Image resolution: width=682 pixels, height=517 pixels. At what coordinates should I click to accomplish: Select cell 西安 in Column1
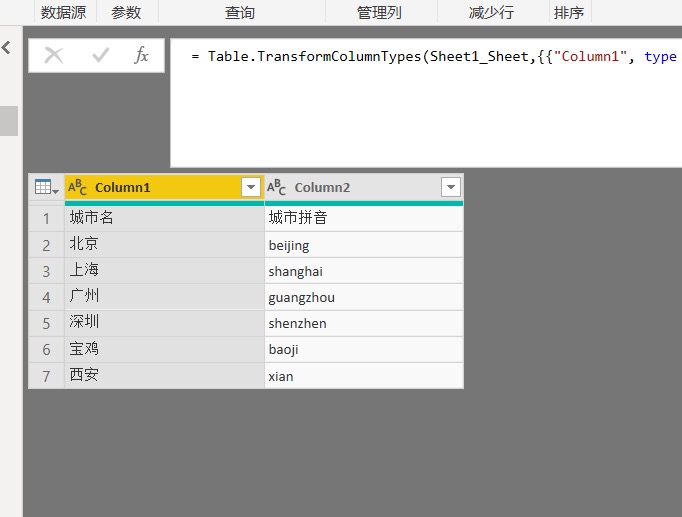(164, 376)
